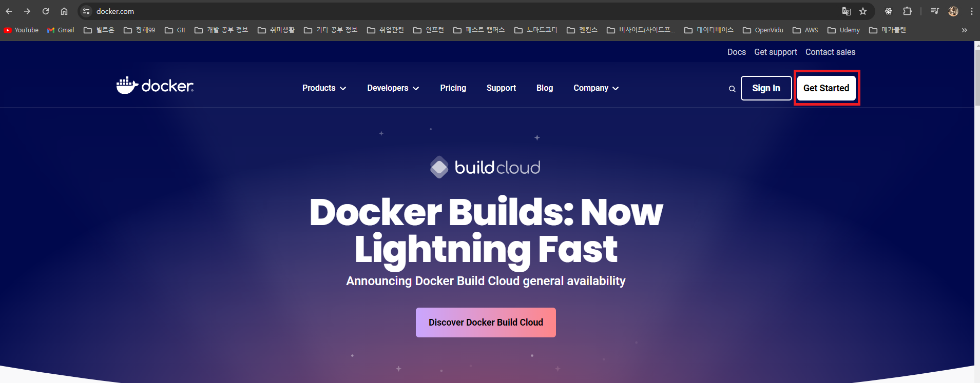Viewport: 980px width, 383px height.
Task: Open the 기타 공부 정보 bookmark folder
Action: click(x=331, y=30)
